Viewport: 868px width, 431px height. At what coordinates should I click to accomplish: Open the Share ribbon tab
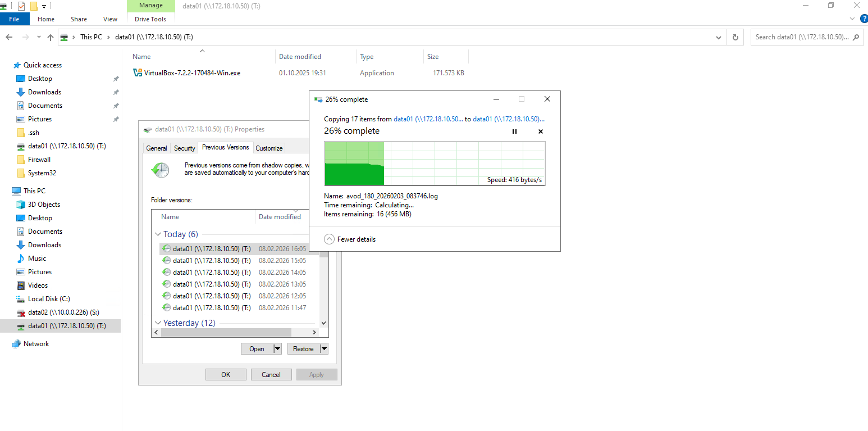79,19
